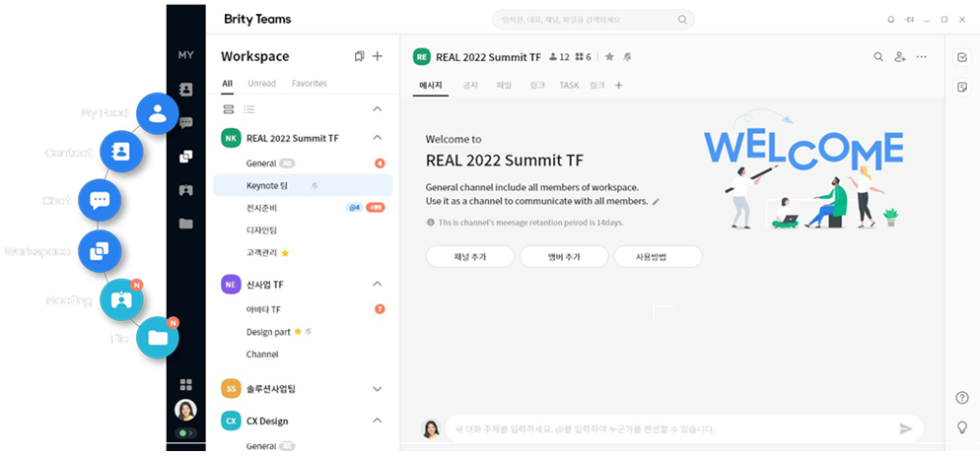View the 6 channels count icon in header
980x456 pixels.
coord(583,57)
